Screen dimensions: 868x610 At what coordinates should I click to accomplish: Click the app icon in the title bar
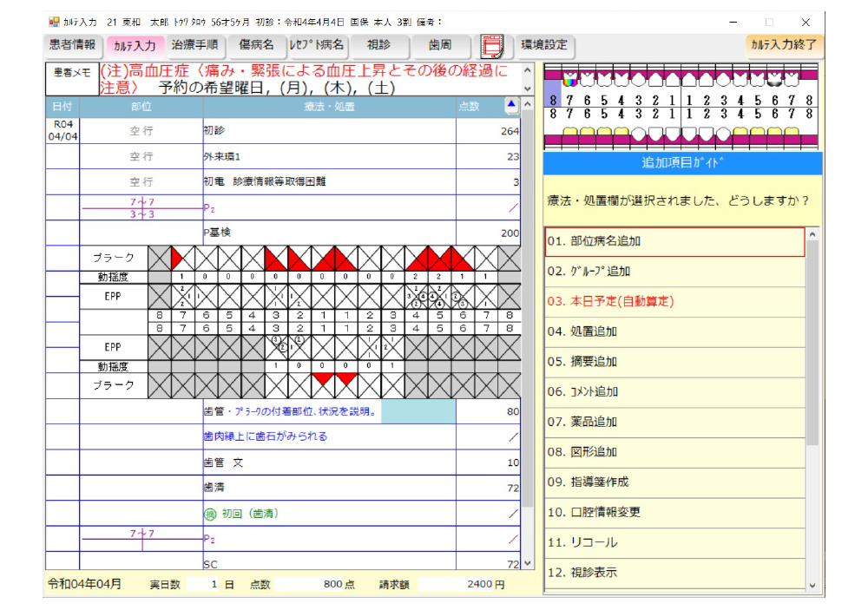(x=54, y=22)
